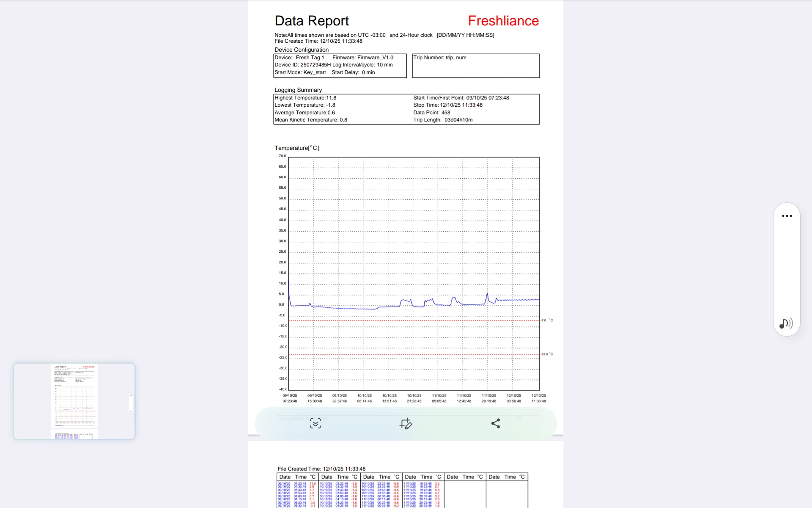812x508 pixels.
Task: Click the -7.0 °C red threshold line label
Action: 546,320
